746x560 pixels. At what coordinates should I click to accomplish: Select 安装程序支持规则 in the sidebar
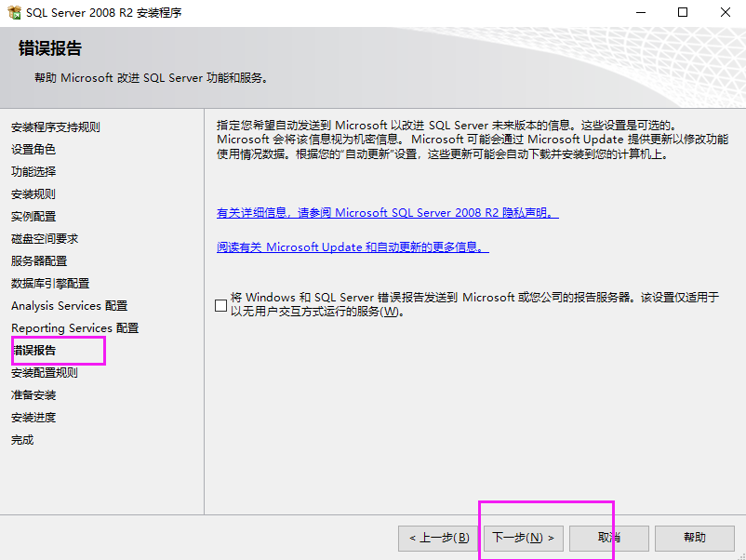coord(59,126)
